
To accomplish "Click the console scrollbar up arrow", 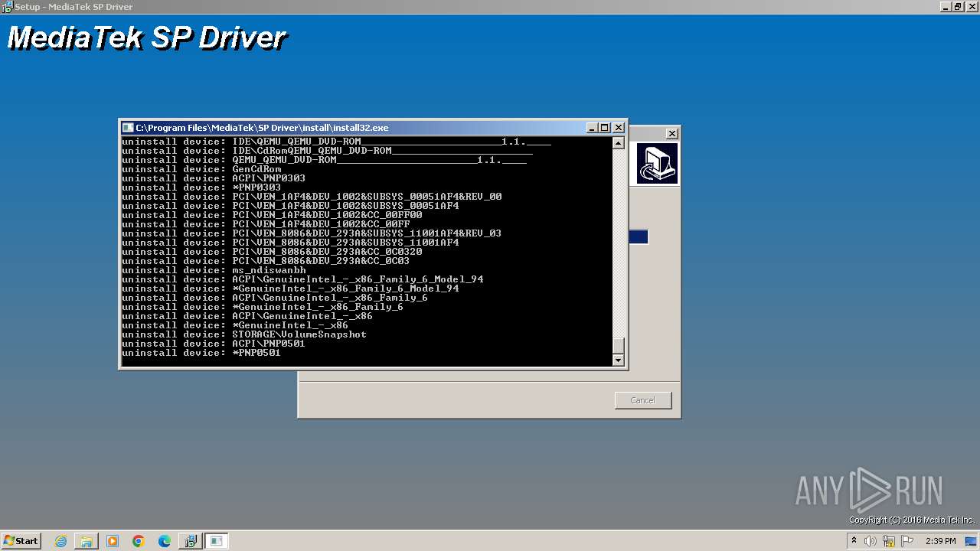I will 619,143.
